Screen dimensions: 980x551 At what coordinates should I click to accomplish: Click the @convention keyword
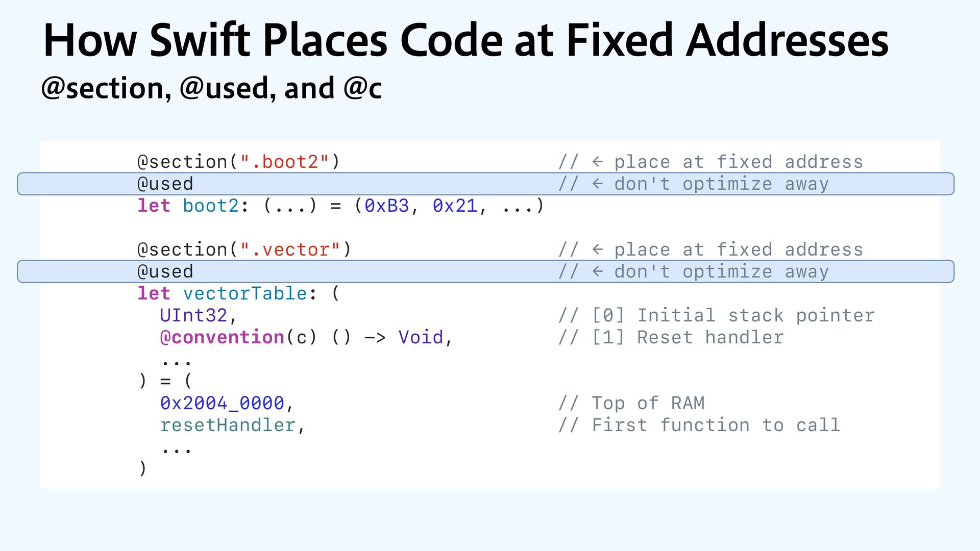click(x=222, y=337)
